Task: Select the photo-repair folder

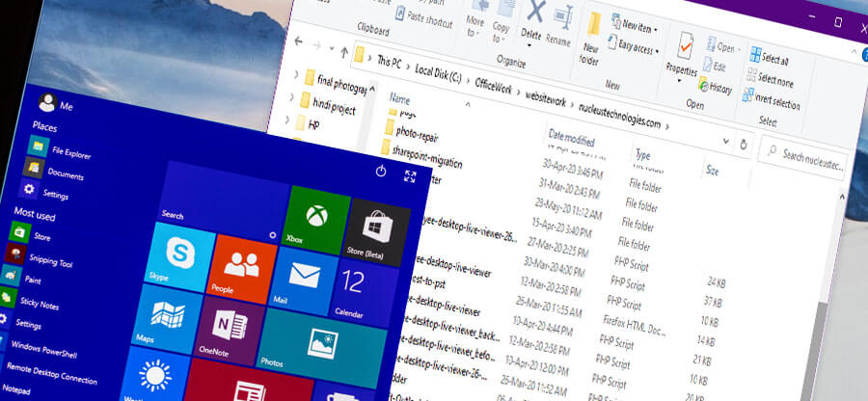Action: pos(413,132)
